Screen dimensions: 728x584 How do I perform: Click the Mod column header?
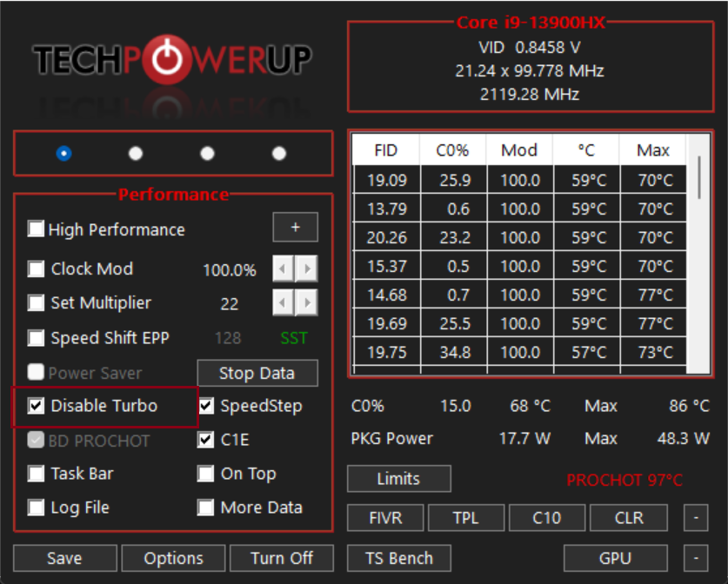click(519, 149)
